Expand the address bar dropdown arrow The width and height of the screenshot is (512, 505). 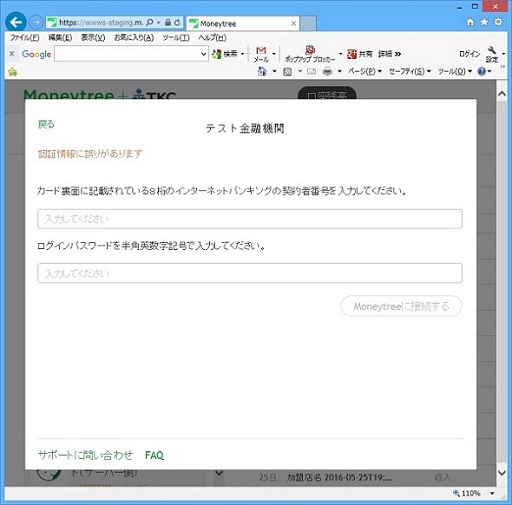tap(159, 22)
